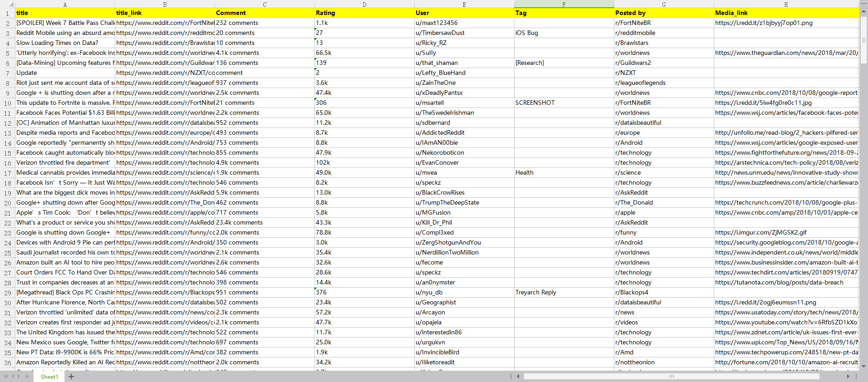Click the '23.4k comments' cell
The width and height of the screenshot is (868, 382).
265,222
